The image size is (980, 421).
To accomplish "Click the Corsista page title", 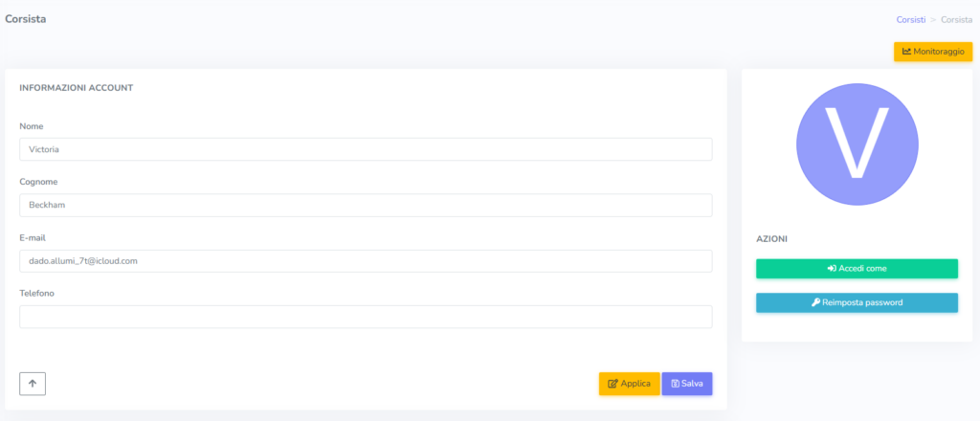I will click(x=26, y=18).
